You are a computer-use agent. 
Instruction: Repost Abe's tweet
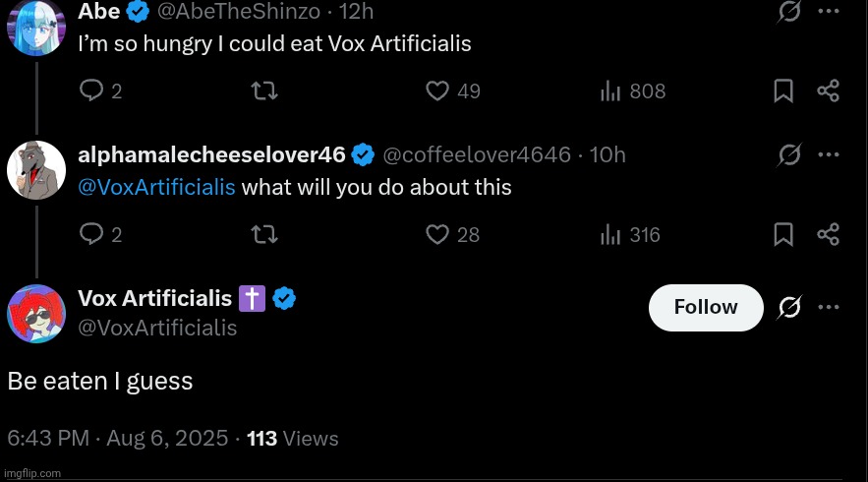tap(264, 91)
